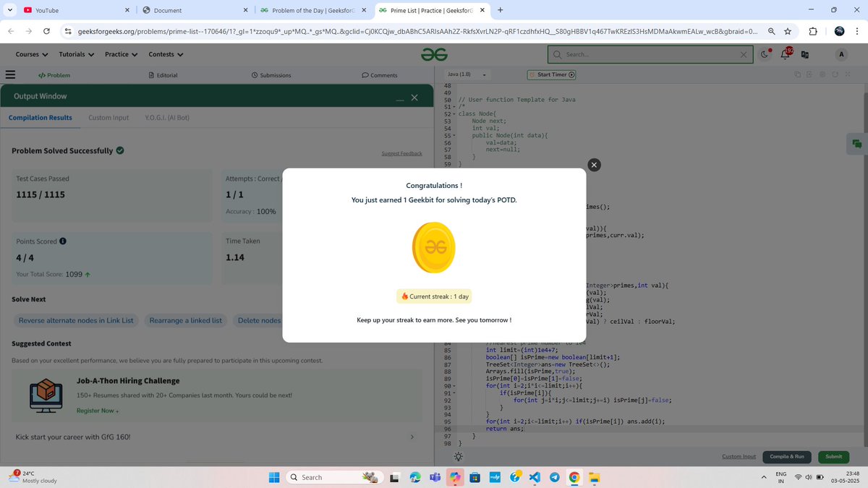The image size is (868, 488).
Task: Open the weather widget 24°C
Action: tap(33, 477)
